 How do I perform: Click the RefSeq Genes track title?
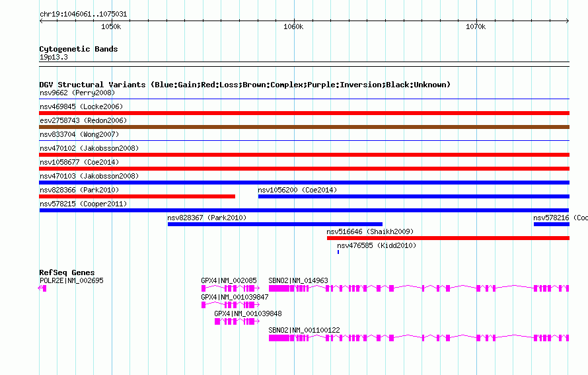67,272
